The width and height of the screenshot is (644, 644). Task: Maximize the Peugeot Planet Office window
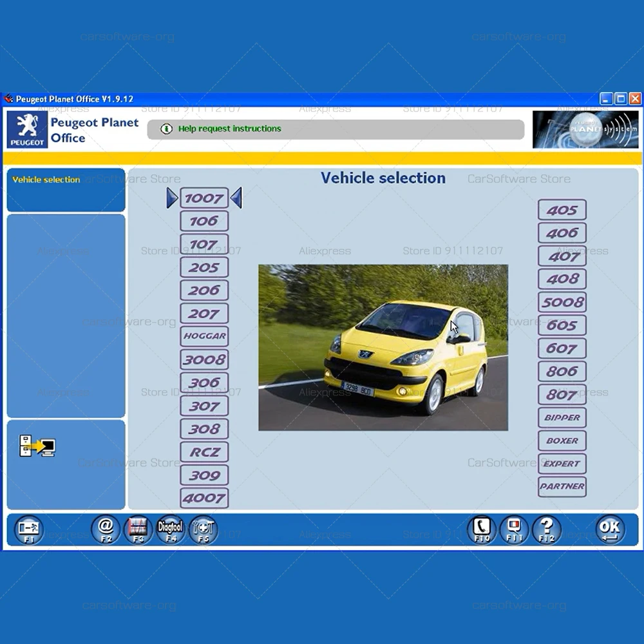(621, 99)
